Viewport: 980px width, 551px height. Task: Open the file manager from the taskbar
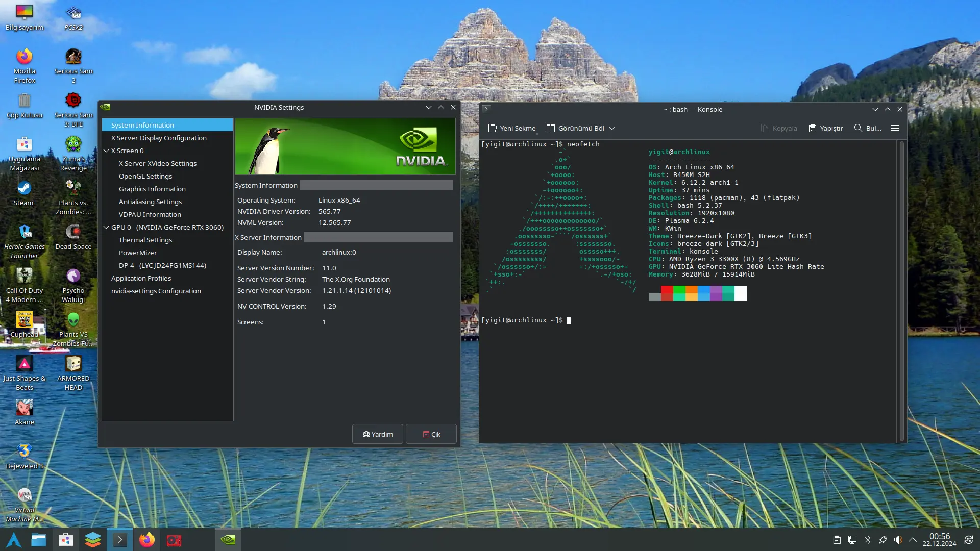[39, 540]
